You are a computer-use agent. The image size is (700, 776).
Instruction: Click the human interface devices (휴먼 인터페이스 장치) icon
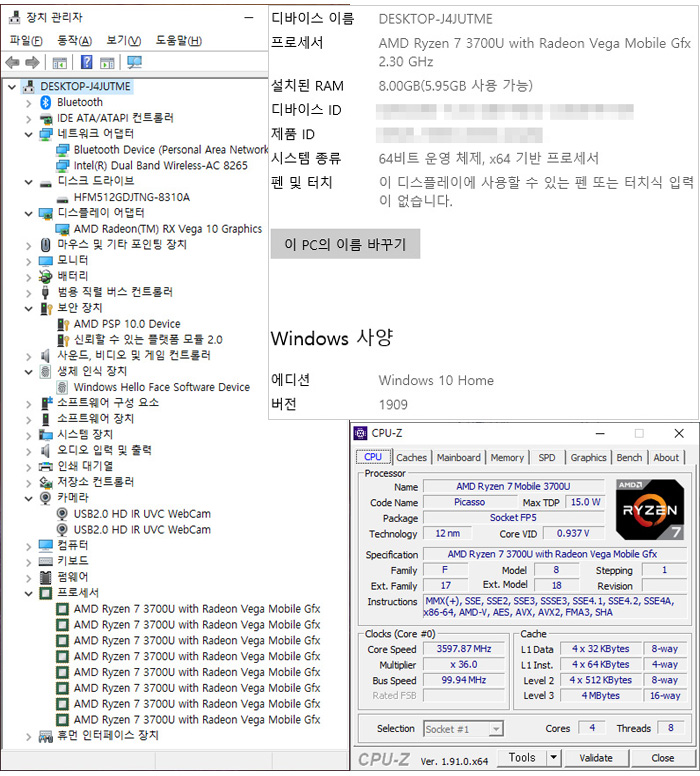click(46, 736)
